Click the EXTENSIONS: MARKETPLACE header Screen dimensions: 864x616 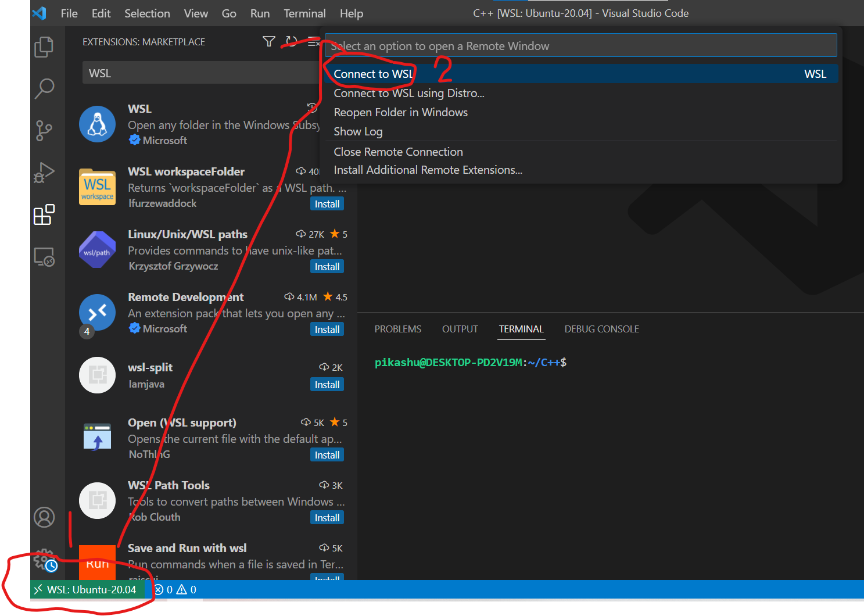click(144, 42)
